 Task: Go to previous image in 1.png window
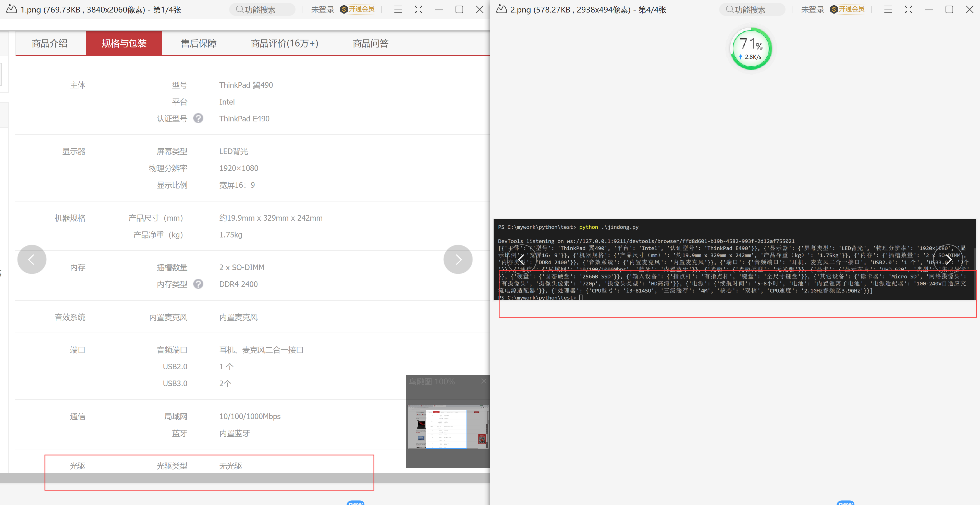point(32,259)
